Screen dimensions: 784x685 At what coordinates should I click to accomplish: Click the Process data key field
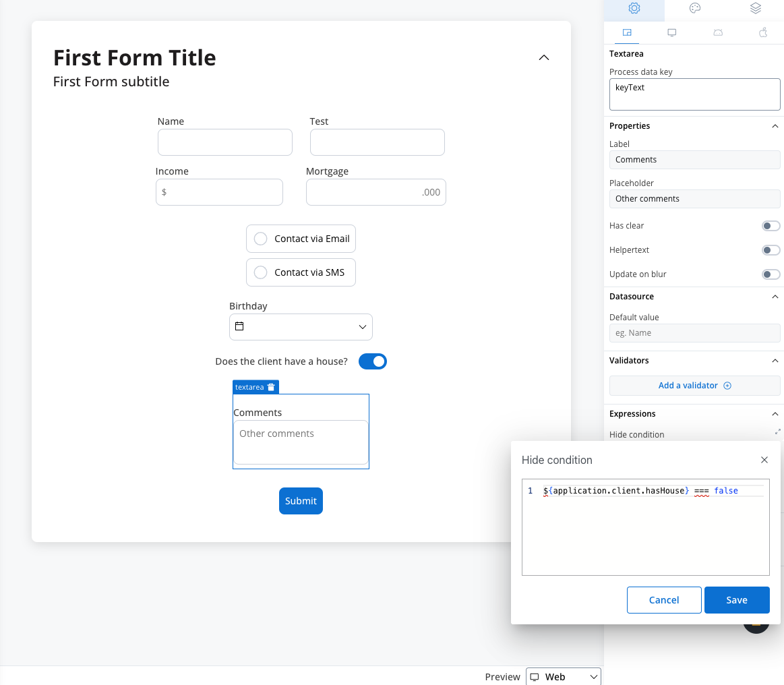694,94
